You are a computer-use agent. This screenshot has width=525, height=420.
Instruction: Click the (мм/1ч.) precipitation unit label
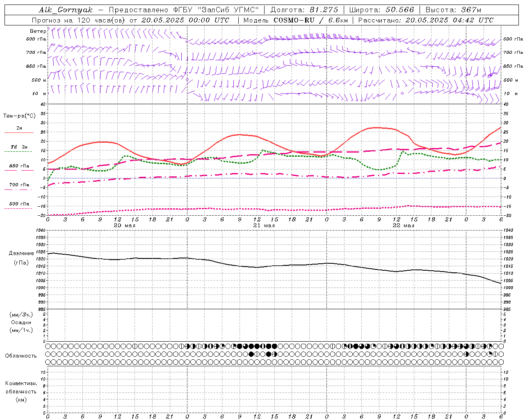point(21,330)
